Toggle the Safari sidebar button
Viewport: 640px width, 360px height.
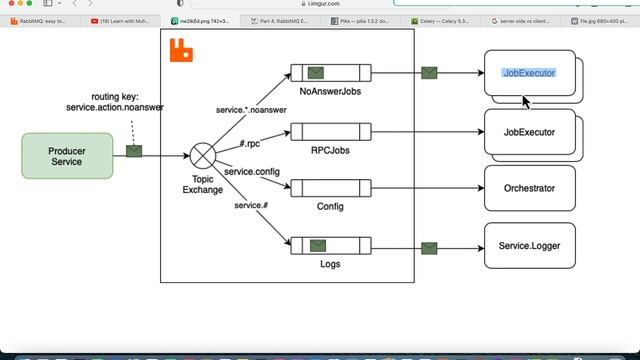[48, 3]
